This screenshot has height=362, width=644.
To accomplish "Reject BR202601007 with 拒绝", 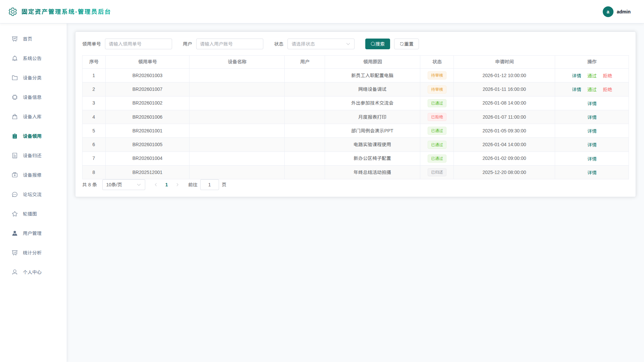I will coord(607,89).
